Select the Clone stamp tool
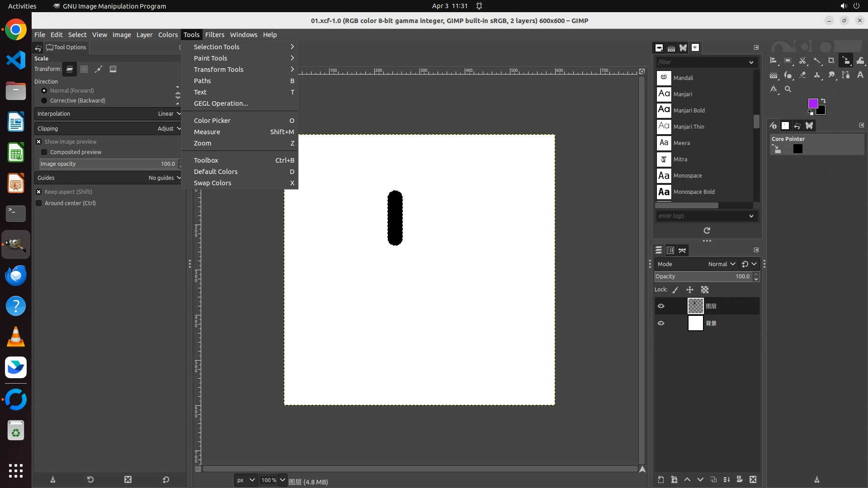Viewport: 868px width, 488px height. coord(817,75)
